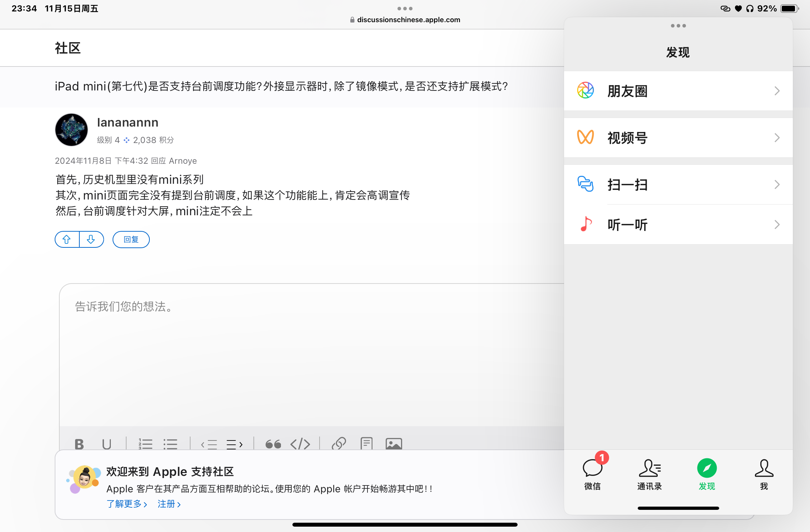This screenshot has height=532, width=810.
Task: Downvote lananannn's reply
Action: click(x=91, y=239)
